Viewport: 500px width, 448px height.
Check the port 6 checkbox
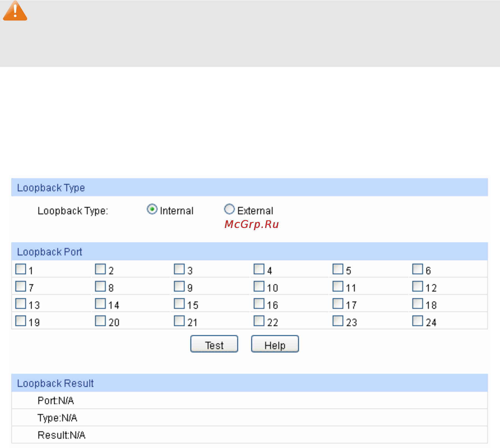coord(418,269)
